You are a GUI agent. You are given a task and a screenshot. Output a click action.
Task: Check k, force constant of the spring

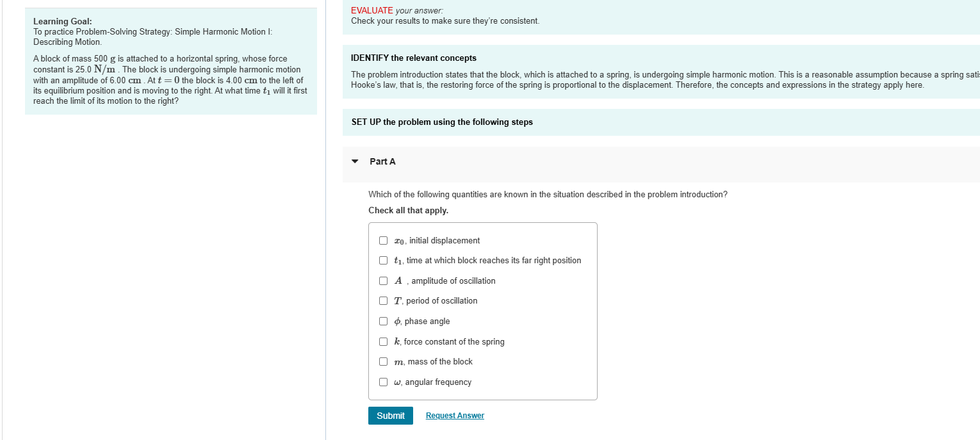(383, 341)
